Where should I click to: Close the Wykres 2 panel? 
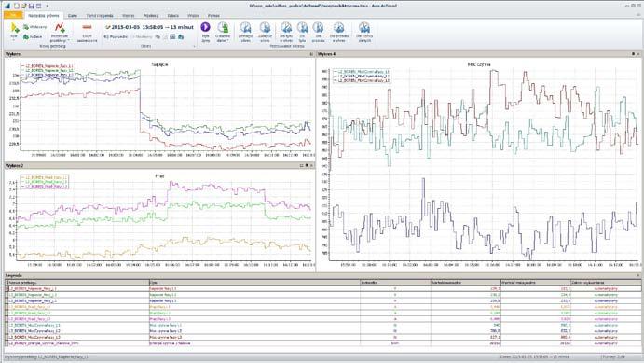click(x=311, y=165)
